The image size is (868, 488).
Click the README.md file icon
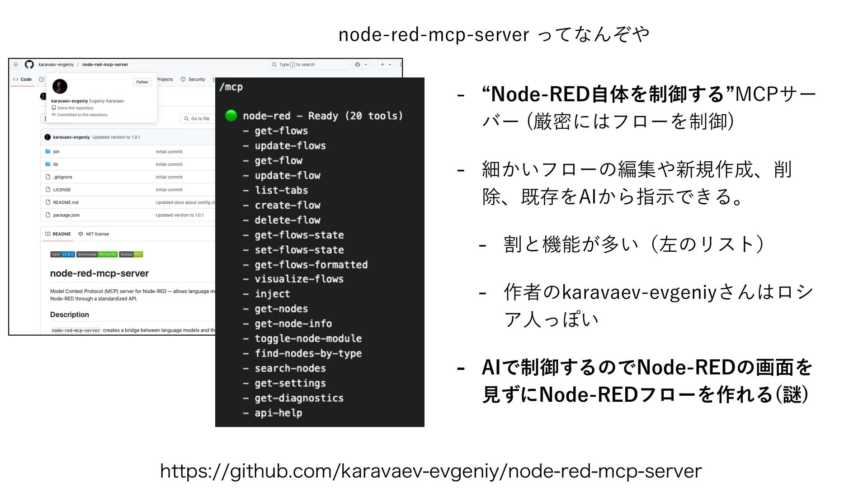point(48,202)
